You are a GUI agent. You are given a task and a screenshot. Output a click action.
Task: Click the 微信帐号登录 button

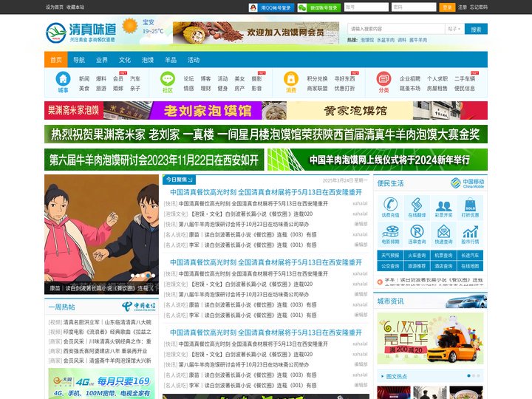pyautogui.click(x=319, y=7)
